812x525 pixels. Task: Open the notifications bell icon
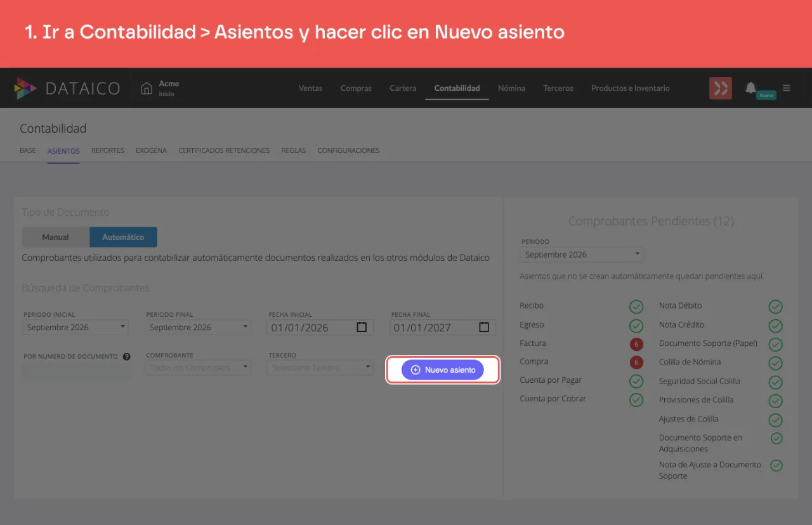[x=751, y=88]
